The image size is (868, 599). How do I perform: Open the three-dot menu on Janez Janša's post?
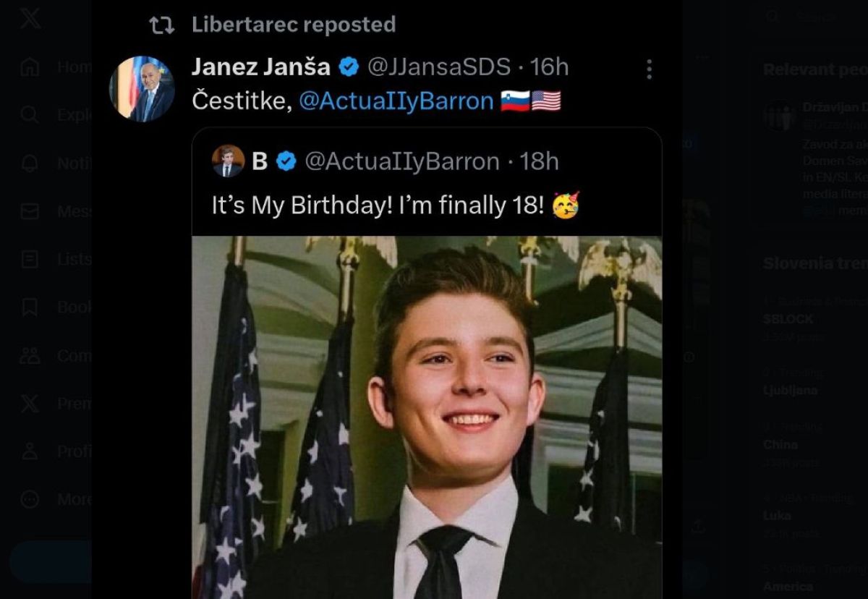pyautogui.click(x=649, y=69)
